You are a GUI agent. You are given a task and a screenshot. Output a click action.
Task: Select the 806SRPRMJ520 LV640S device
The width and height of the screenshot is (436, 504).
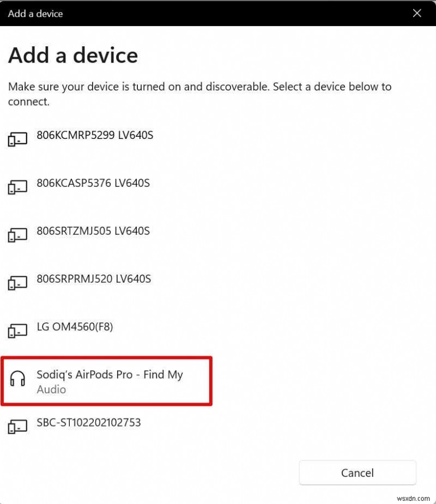pyautogui.click(x=94, y=279)
